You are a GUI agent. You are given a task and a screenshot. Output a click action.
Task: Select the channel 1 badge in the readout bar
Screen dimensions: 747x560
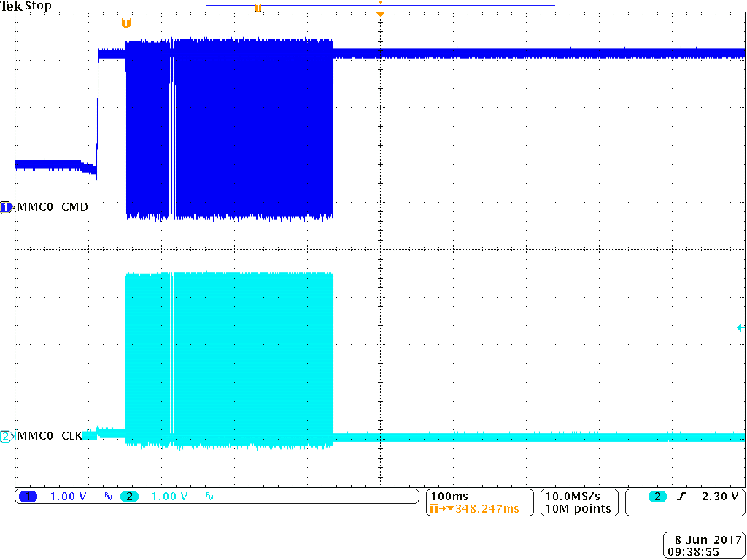tap(28, 497)
